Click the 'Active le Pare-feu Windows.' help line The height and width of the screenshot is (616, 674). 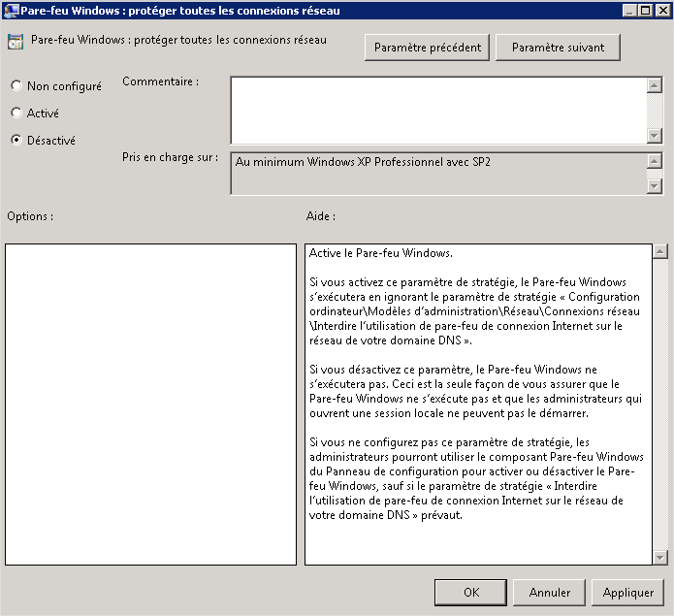coord(380,253)
